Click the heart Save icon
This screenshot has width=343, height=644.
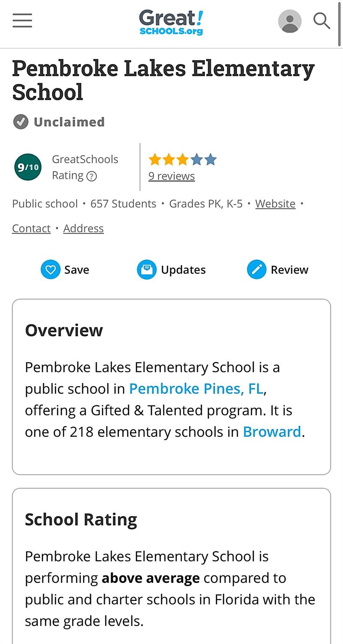51,270
